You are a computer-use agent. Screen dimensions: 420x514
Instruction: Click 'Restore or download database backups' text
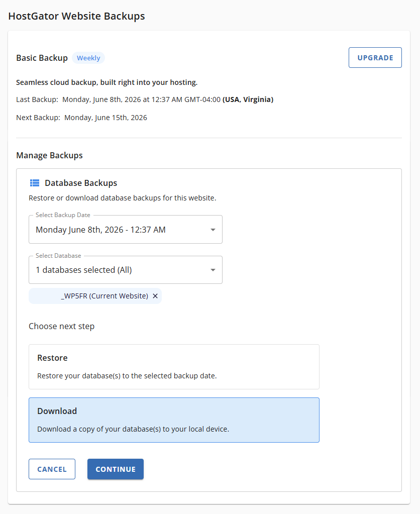coord(122,198)
